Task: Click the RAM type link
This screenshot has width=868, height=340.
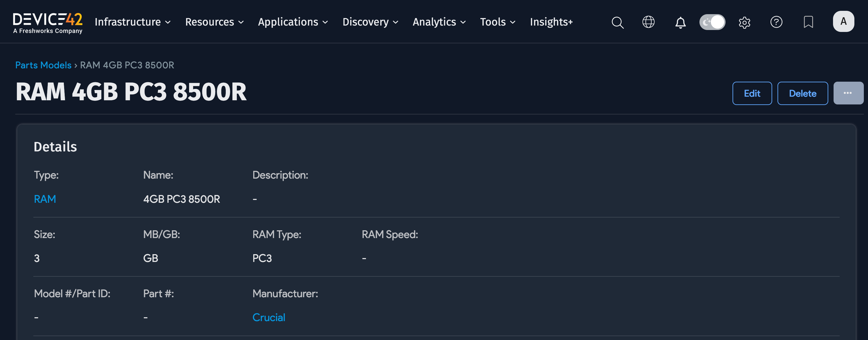Action: (45, 199)
